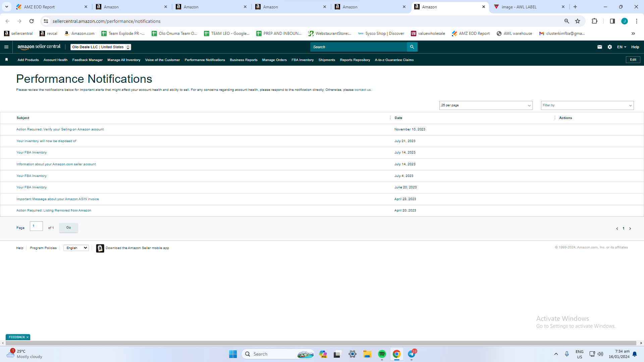This screenshot has width=644, height=362.
Task: Open the settings gear in Seller Central
Action: coord(610,47)
